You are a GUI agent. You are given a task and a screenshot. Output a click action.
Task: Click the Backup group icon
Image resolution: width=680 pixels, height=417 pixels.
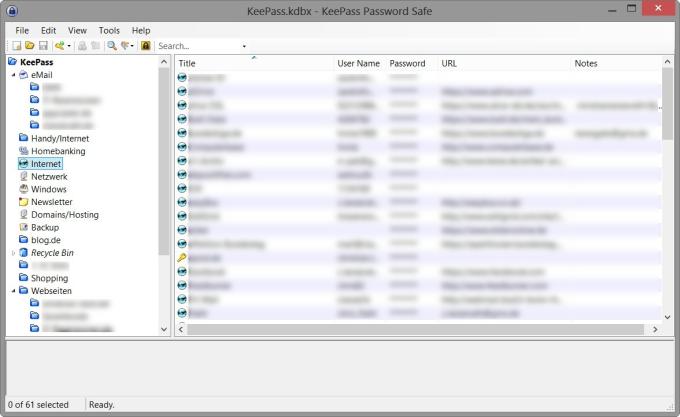point(23,227)
